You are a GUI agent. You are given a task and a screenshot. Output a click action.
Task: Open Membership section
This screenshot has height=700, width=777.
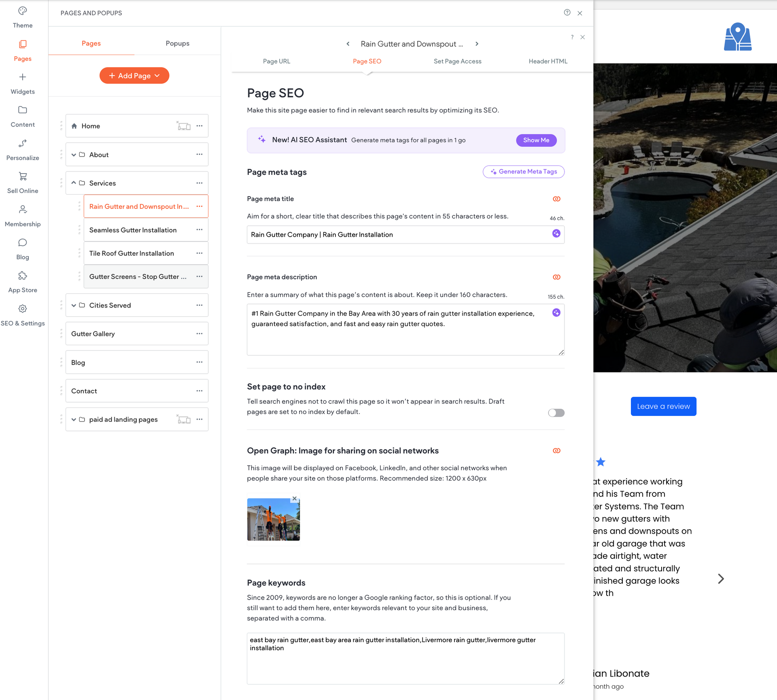tap(23, 216)
